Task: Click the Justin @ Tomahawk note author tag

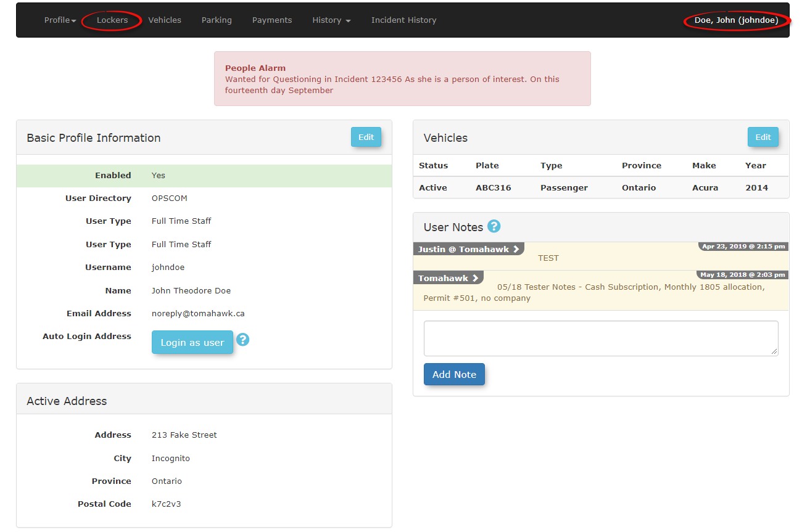Action: coord(468,249)
